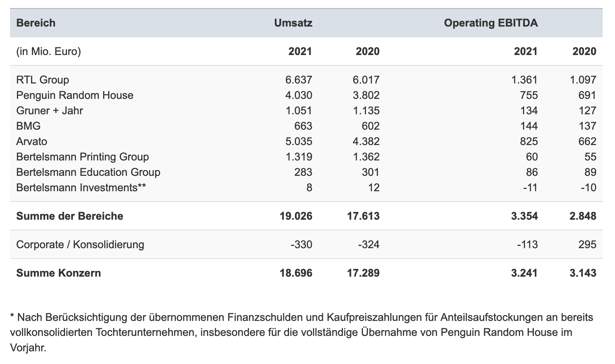Screen dimensions: 615x364
Task: Click the RTL Group 2021 Umsatz value 6.637
Action: 299,80
